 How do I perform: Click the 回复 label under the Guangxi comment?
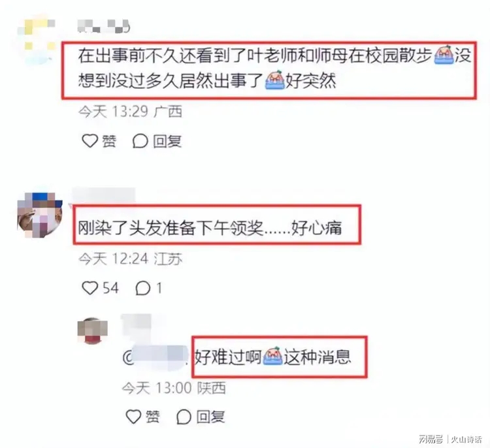coord(167,141)
